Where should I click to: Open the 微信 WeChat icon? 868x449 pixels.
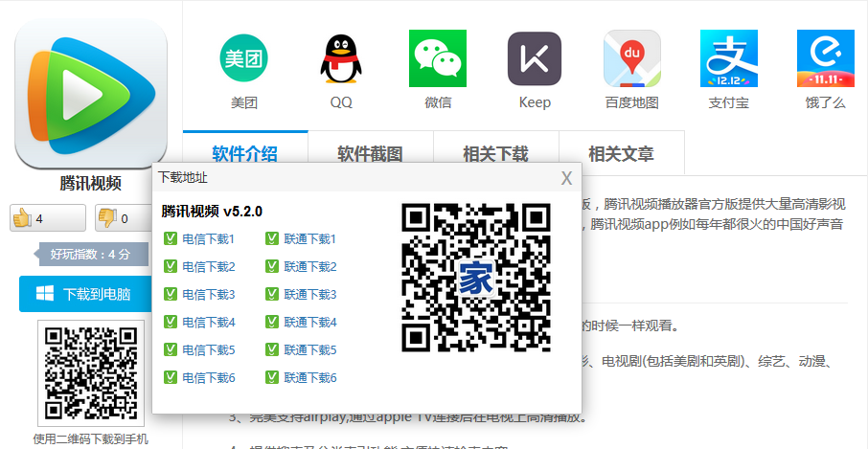click(438, 58)
